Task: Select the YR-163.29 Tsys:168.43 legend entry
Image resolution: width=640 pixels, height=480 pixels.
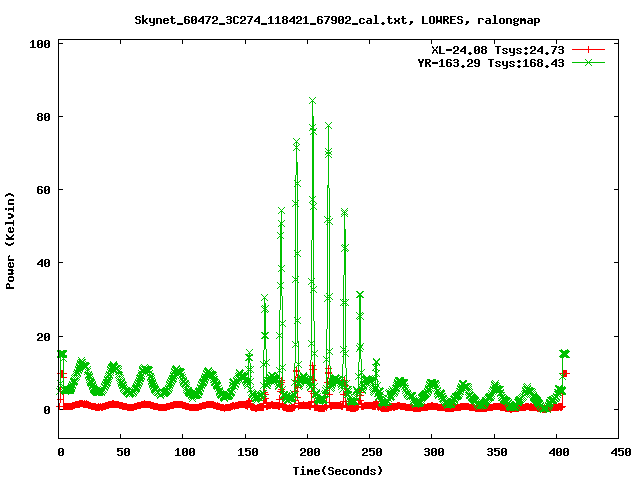Action: tap(491, 63)
